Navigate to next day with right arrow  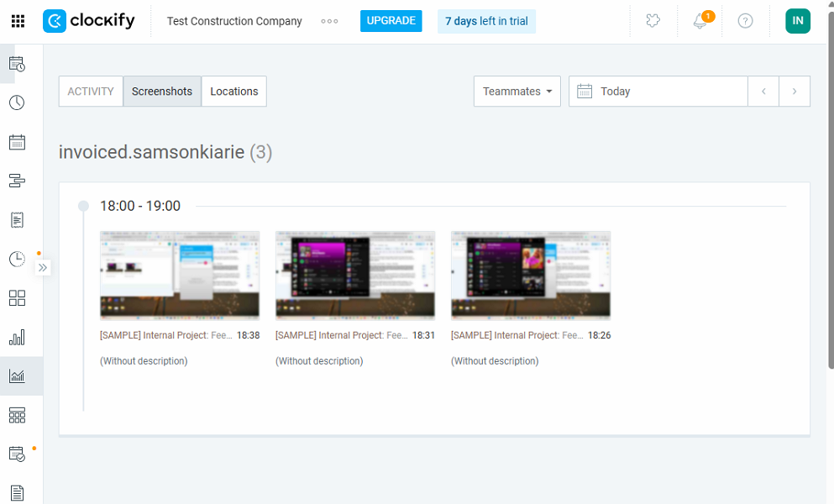tap(794, 91)
